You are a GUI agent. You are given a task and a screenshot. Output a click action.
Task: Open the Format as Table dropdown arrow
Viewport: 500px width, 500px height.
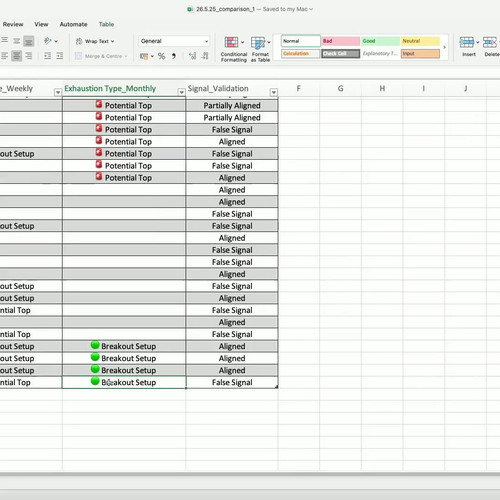269,42
